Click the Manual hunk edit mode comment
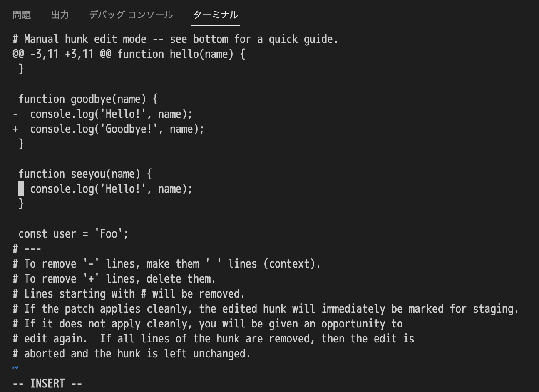 175,39
